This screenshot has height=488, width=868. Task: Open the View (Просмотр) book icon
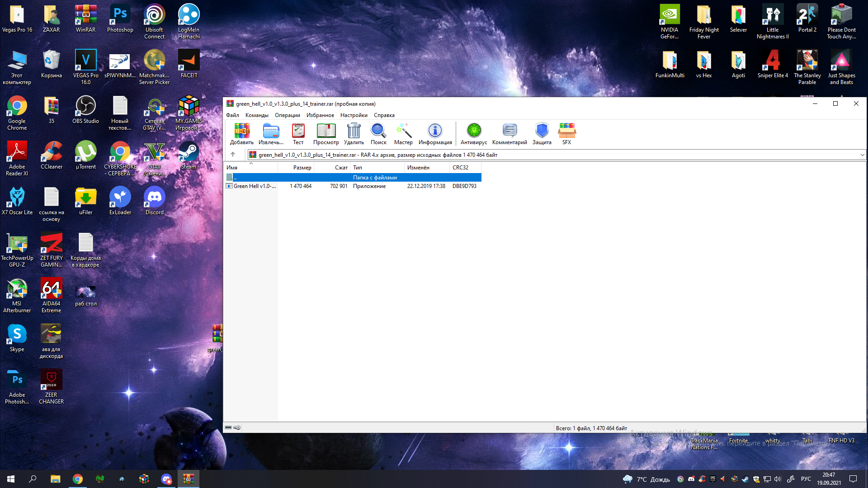coord(326,131)
